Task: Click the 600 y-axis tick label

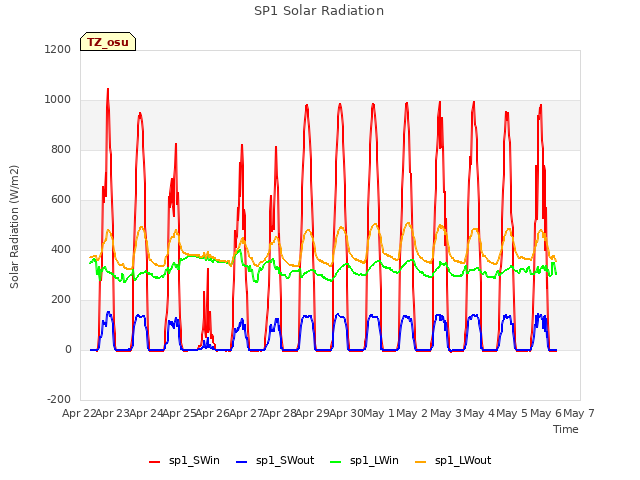Action: coord(61,200)
